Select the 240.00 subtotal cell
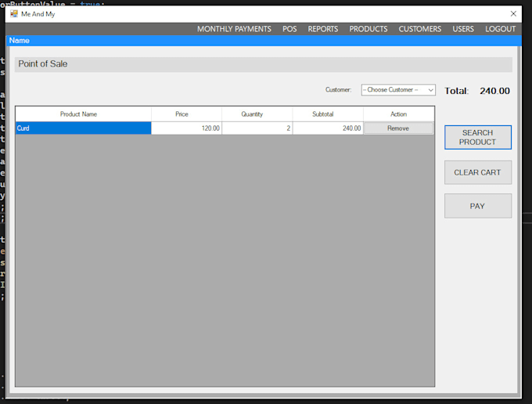 click(x=328, y=128)
